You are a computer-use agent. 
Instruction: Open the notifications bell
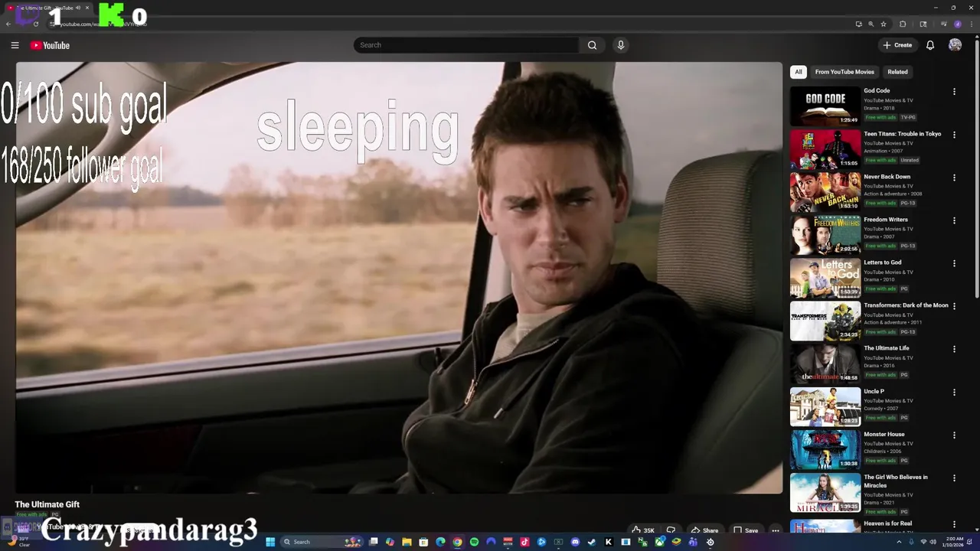pos(930,45)
